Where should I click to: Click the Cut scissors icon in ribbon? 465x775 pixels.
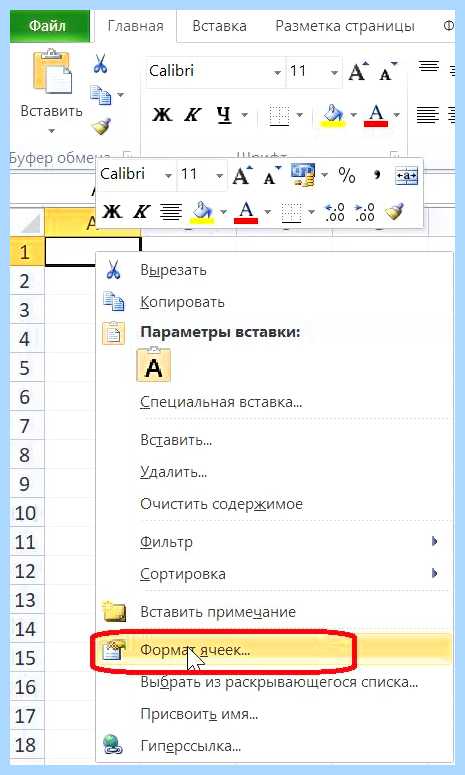click(101, 65)
